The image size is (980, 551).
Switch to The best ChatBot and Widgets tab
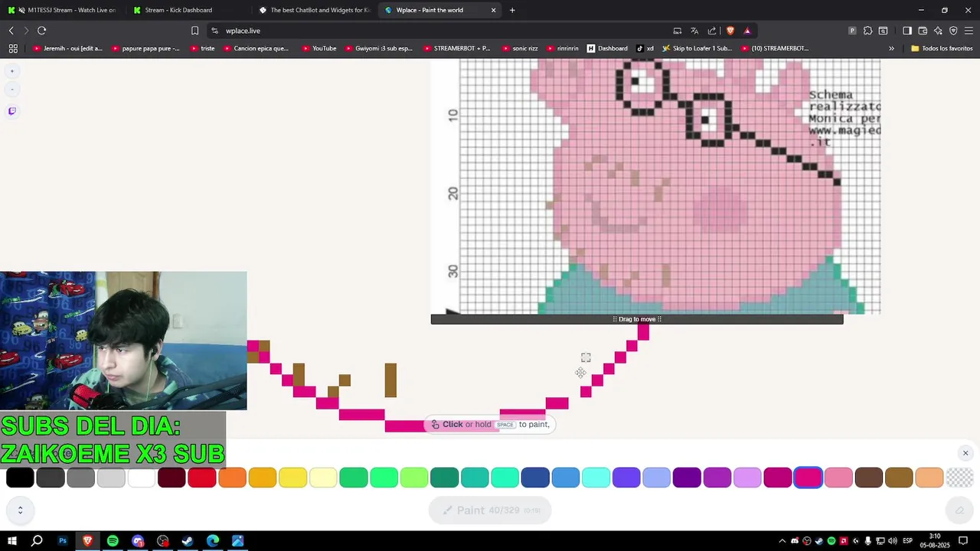[x=314, y=10]
